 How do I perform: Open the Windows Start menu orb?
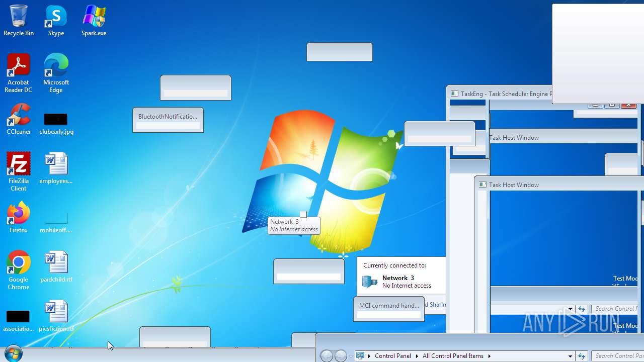(13, 354)
